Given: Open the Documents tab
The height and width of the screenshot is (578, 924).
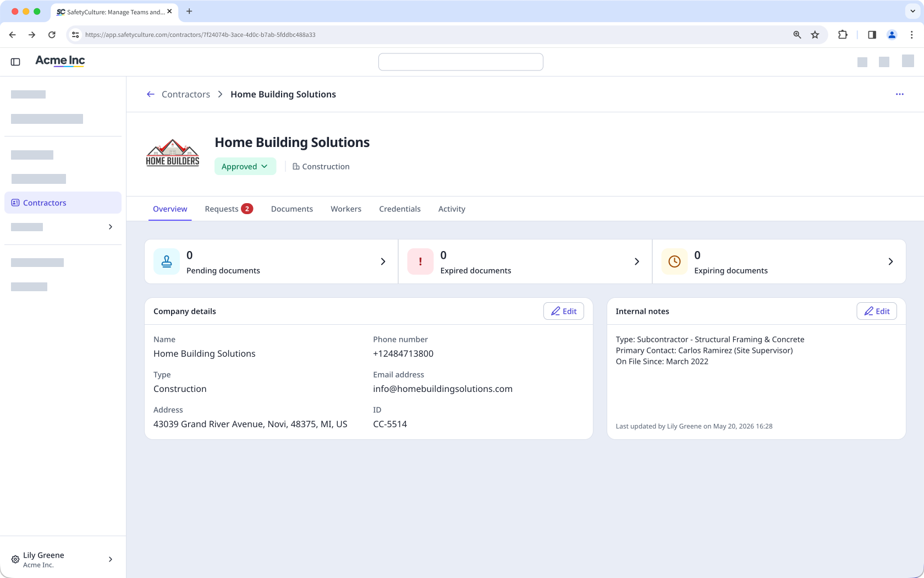Looking at the screenshot, I should pos(292,209).
